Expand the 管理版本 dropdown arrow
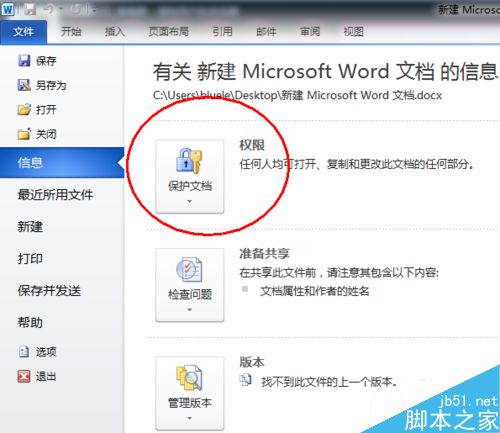 (x=189, y=418)
